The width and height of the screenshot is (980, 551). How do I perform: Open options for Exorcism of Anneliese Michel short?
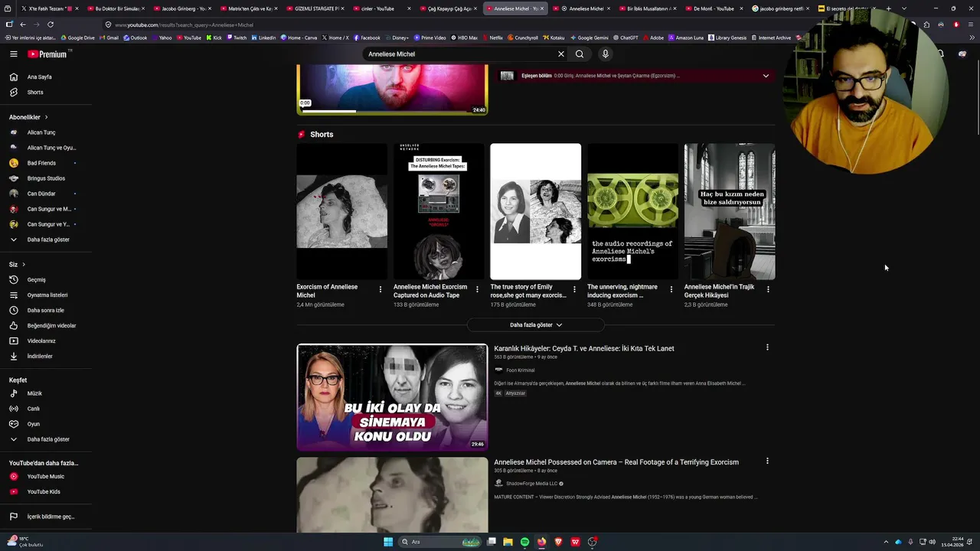381,289
